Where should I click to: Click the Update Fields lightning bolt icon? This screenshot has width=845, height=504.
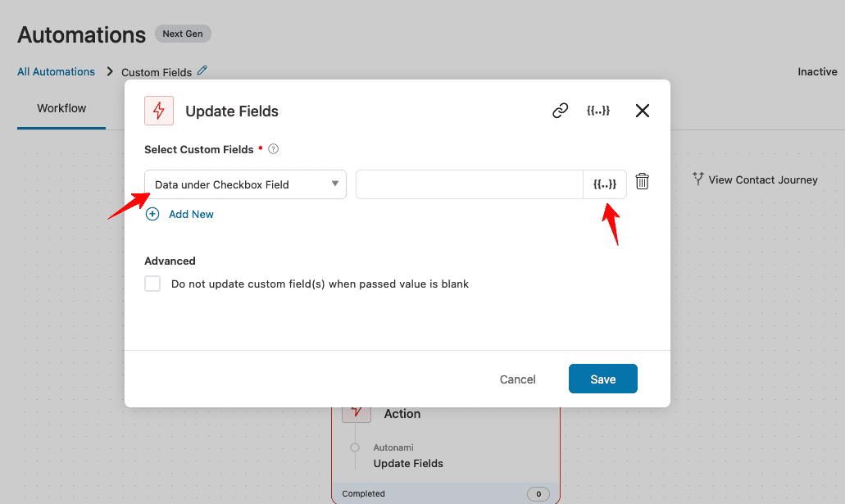coord(158,110)
